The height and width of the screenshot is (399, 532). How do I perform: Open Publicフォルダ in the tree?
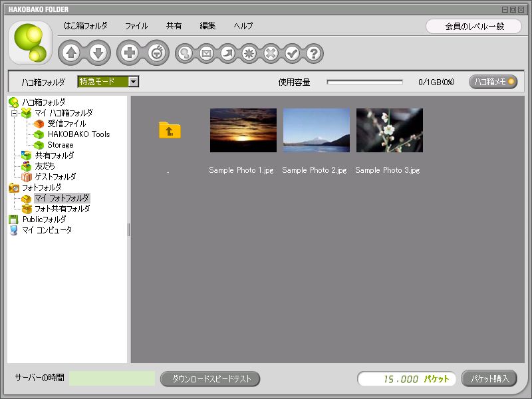(x=44, y=219)
